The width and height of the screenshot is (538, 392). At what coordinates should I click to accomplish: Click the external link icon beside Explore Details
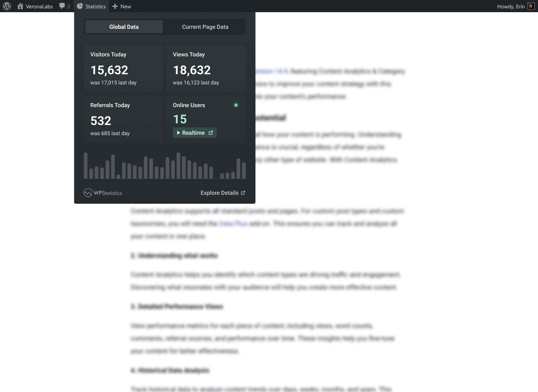(x=243, y=193)
